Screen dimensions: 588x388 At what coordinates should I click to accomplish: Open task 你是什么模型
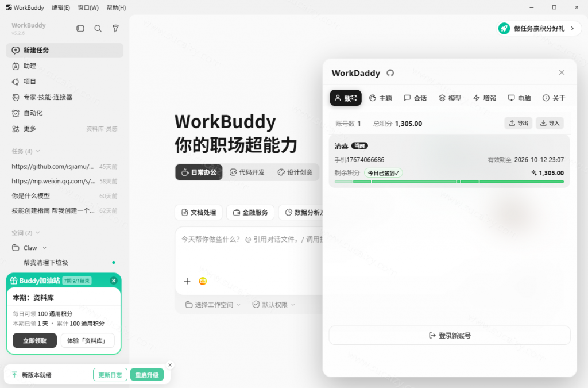[x=64, y=195]
